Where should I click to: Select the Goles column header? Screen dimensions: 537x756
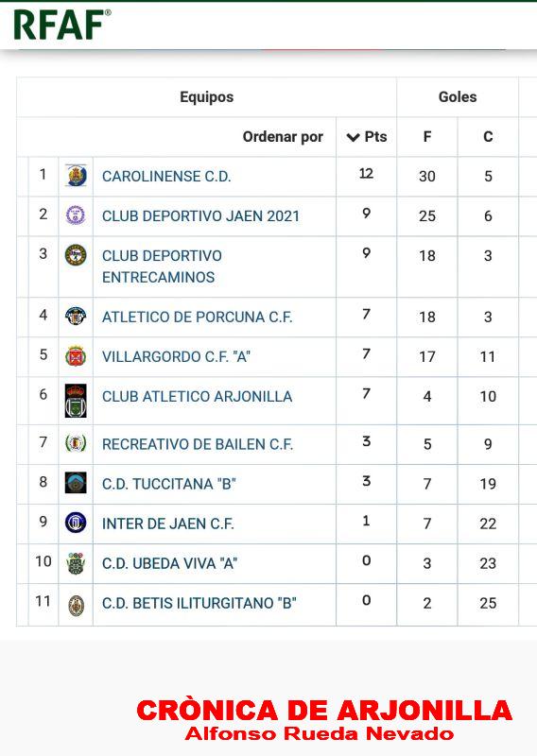458,97
